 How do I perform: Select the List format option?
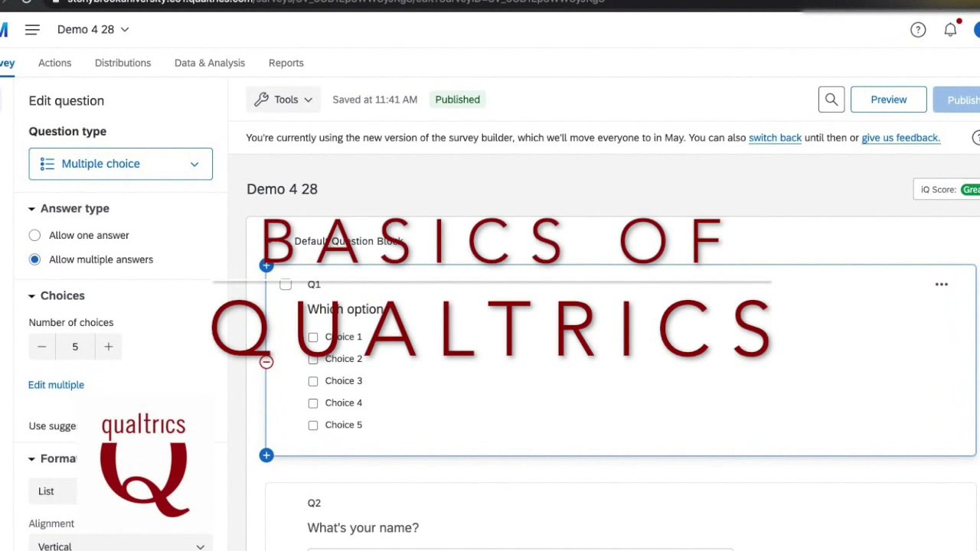pyautogui.click(x=52, y=491)
